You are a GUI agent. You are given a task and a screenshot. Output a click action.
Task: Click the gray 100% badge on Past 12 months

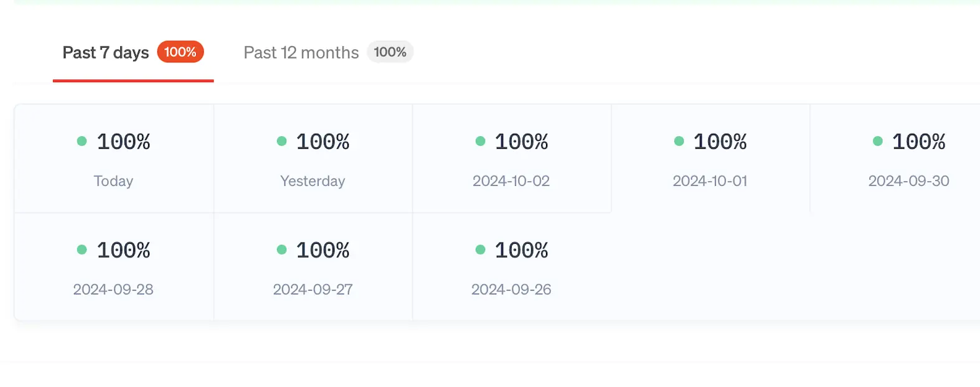[x=390, y=52]
